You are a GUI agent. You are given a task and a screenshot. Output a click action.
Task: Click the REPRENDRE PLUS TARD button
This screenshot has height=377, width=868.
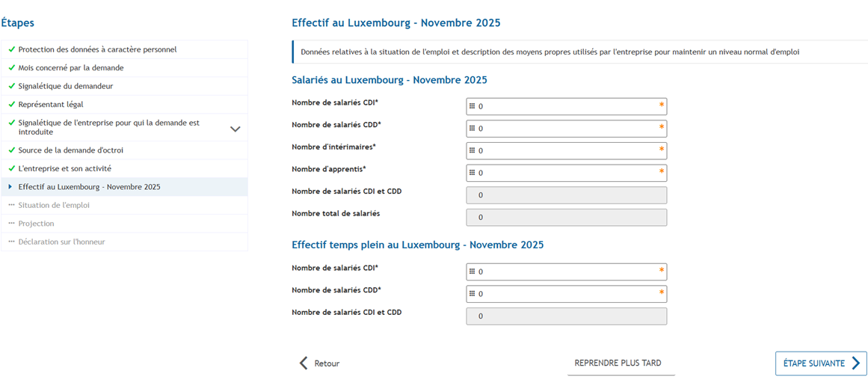[x=618, y=364]
